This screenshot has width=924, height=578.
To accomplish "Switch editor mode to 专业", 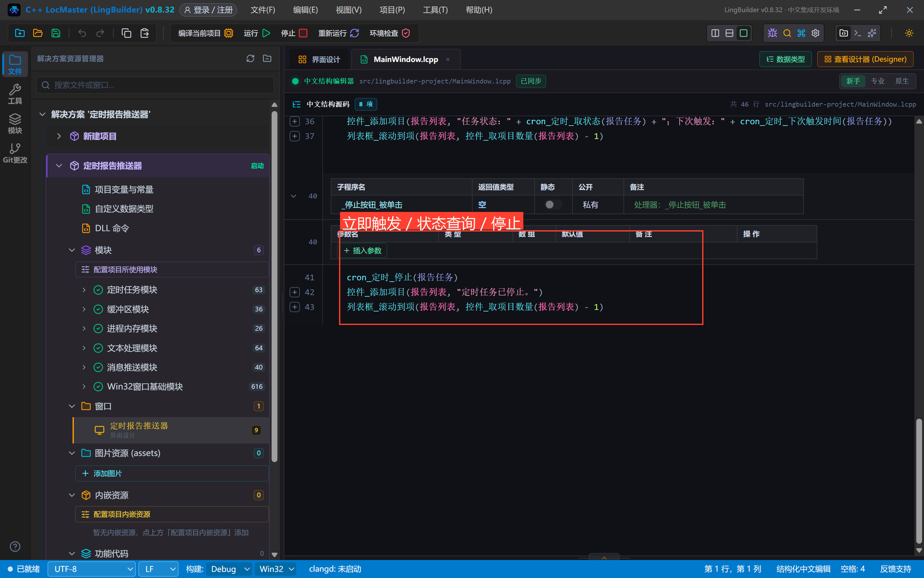I will tap(877, 81).
